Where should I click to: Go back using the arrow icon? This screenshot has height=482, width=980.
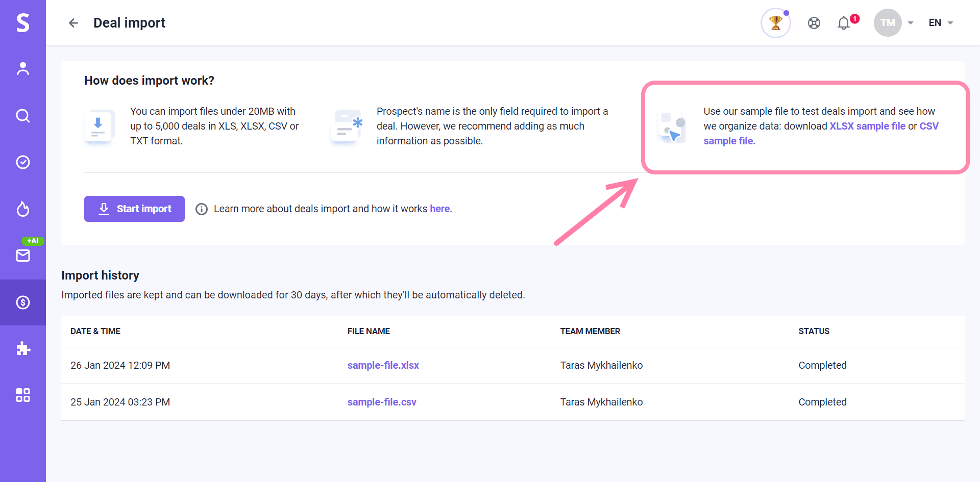[x=73, y=23]
